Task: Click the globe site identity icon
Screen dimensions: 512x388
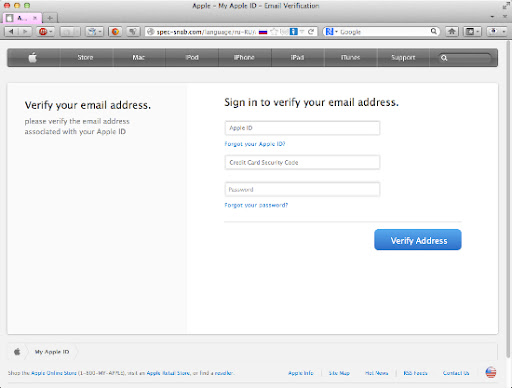Action: [x=151, y=32]
